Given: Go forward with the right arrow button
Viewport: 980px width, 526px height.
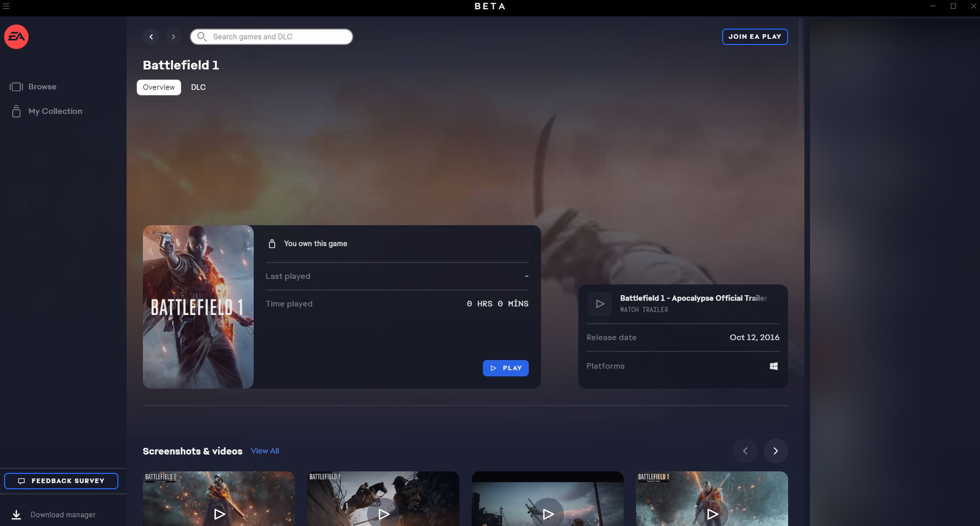Looking at the screenshot, I should click(174, 37).
